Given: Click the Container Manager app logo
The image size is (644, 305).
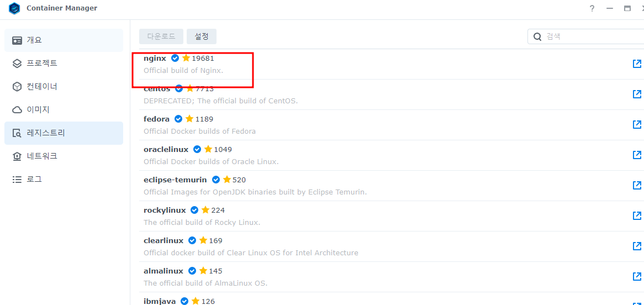Looking at the screenshot, I should 14,8.
